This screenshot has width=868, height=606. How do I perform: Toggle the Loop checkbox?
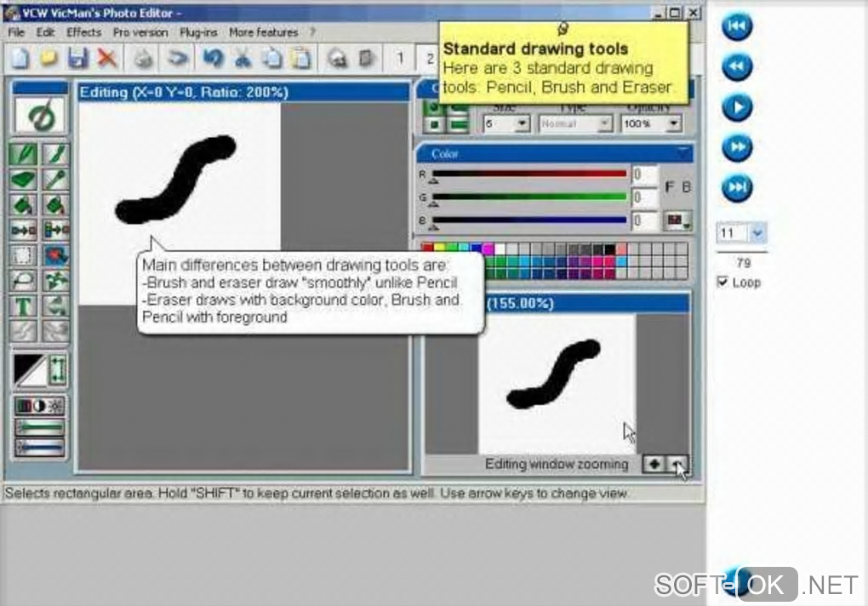(722, 282)
